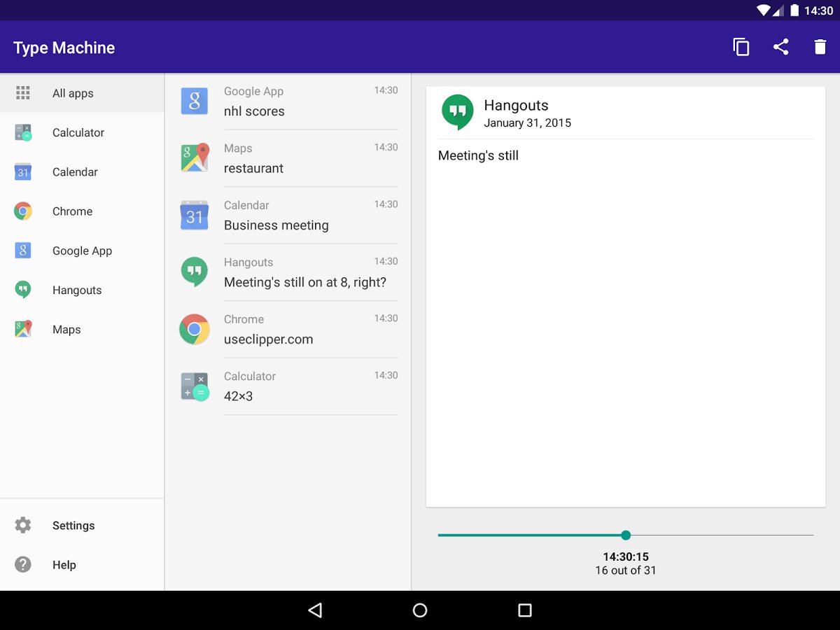Image resolution: width=840 pixels, height=630 pixels.
Task: Select the Chrome icon in the sidebar
Action: [x=23, y=211]
